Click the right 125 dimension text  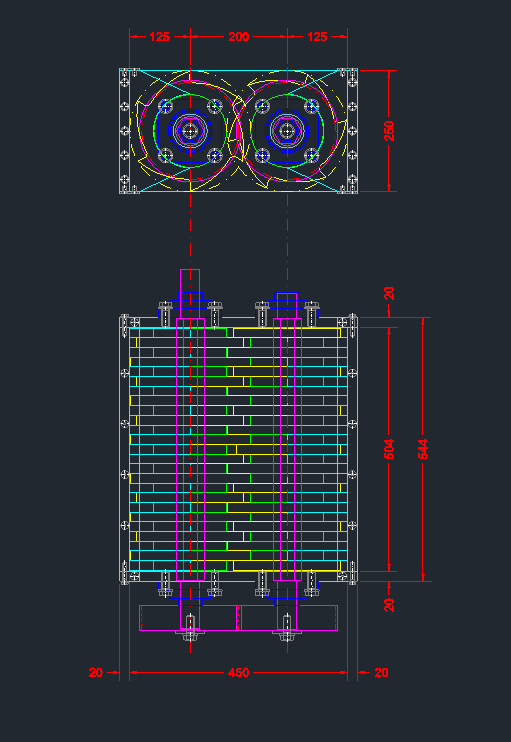coord(317,36)
